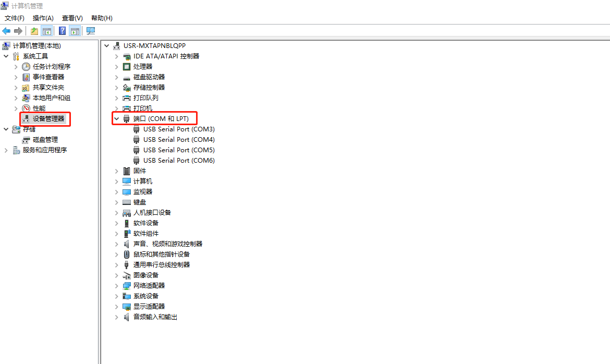
Task: Collapse the 系统工具 tree node
Action: click(6, 56)
